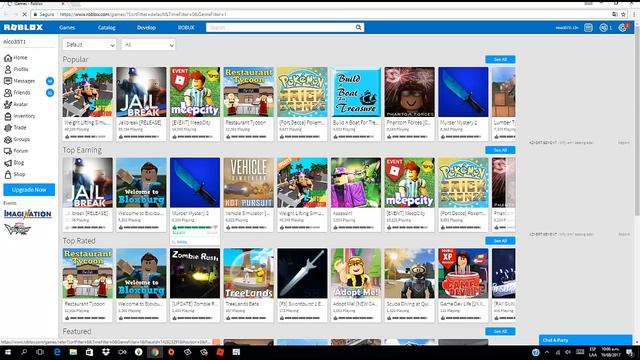
Task: Open the Games tab in the header
Action: [67, 27]
